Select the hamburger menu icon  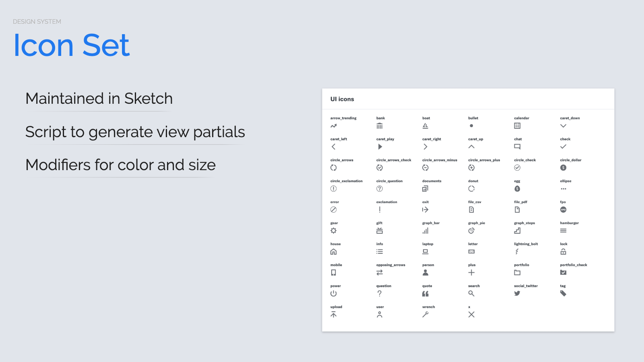coord(563,230)
